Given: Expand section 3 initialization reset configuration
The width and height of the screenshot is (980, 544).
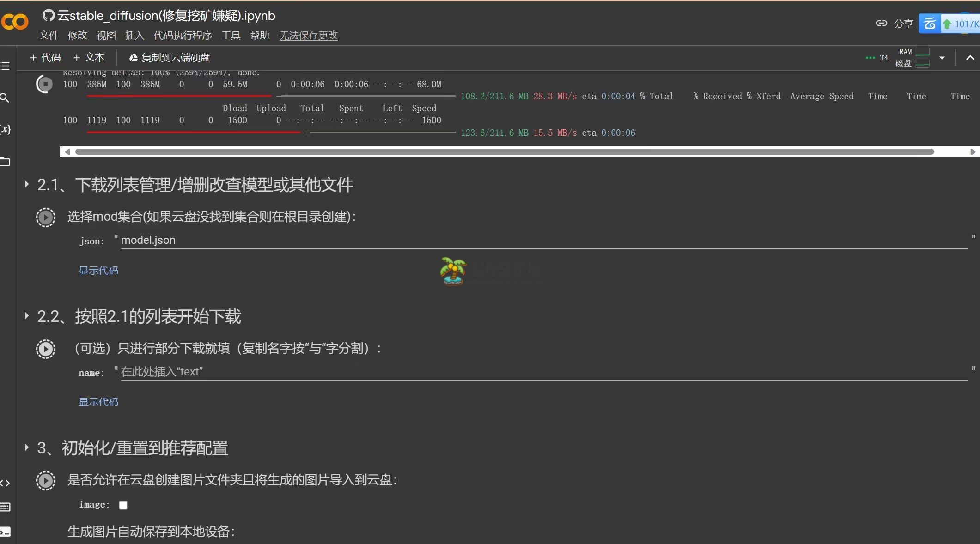Looking at the screenshot, I should pyautogui.click(x=27, y=447).
